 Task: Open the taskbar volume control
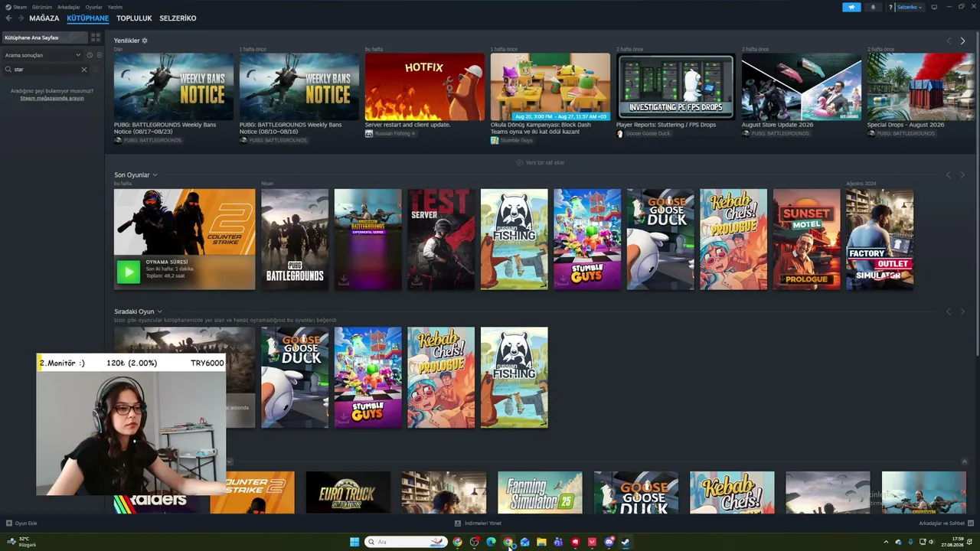(x=932, y=542)
